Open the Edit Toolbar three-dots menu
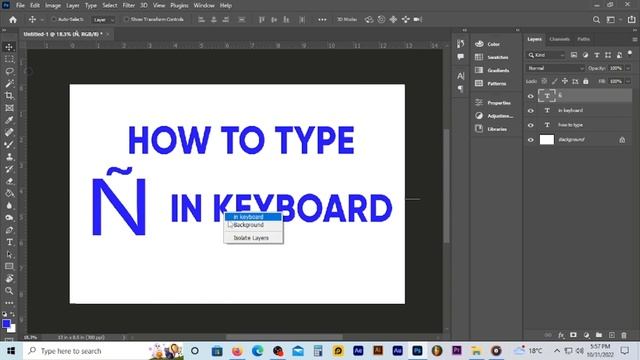Viewport: 640px width, 360px height. tap(9, 303)
